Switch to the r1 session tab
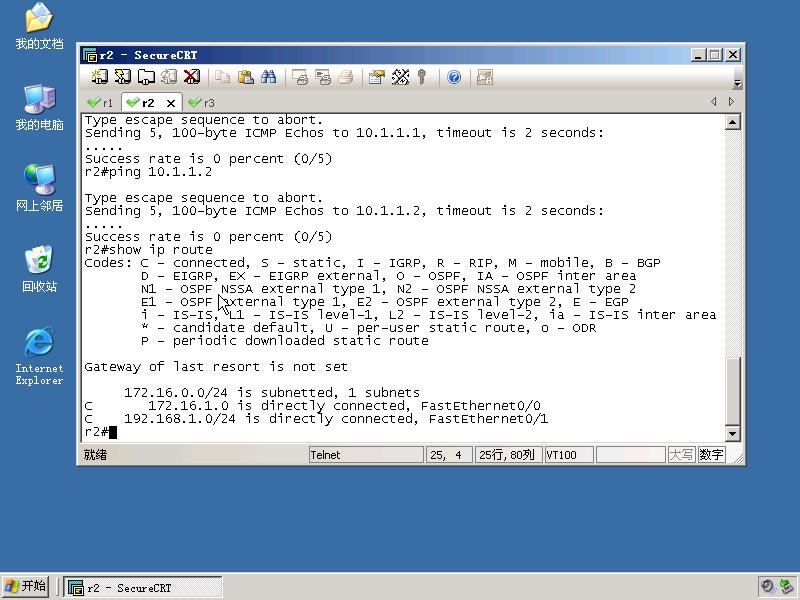The image size is (800, 600). tap(101, 103)
